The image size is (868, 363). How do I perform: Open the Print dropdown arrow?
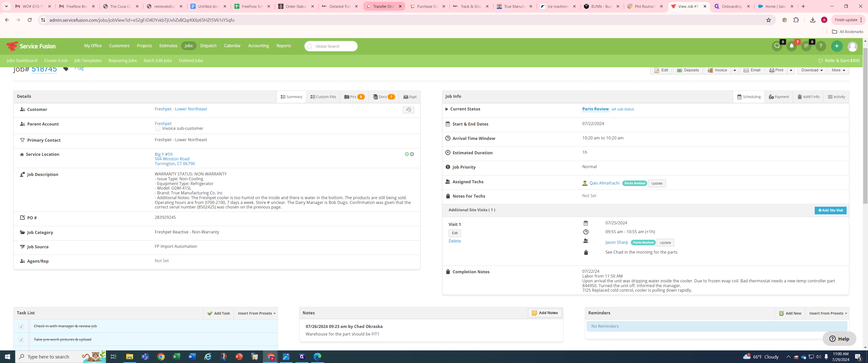[x=791, y=70]
